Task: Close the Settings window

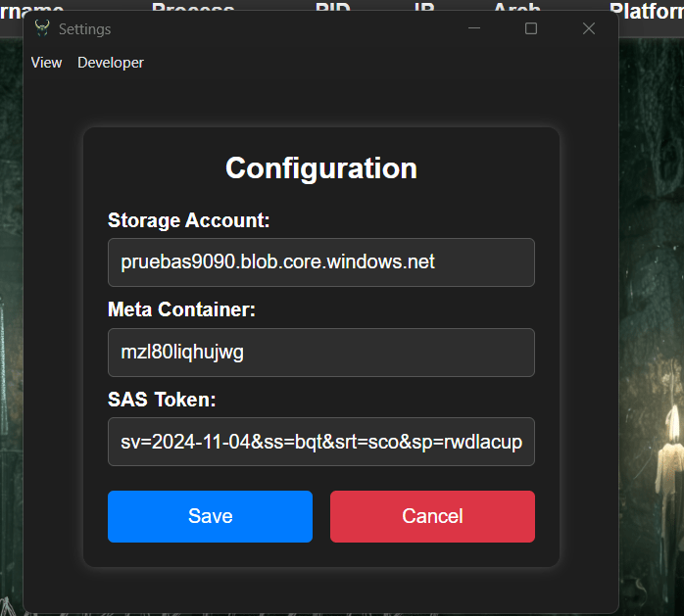Action: click(x=589, y=28)
